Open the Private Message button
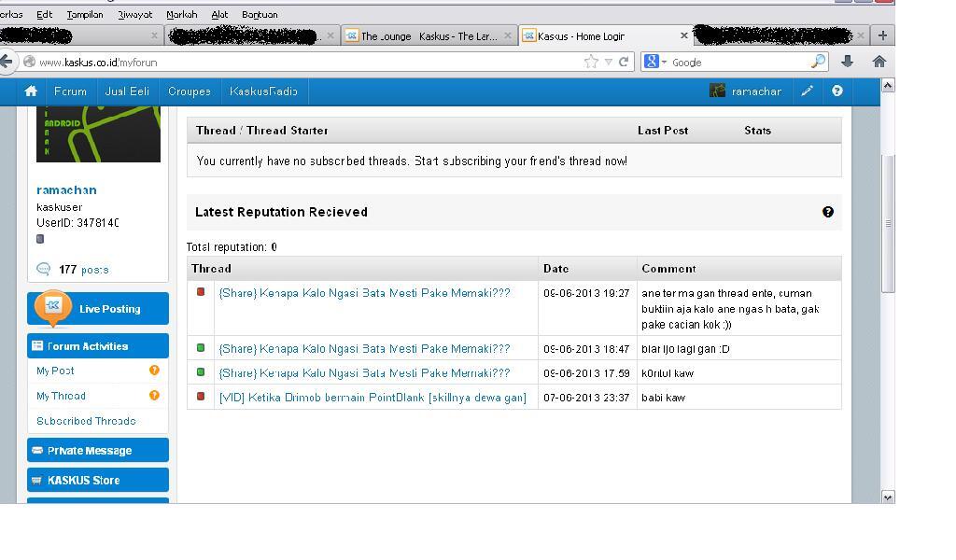 tap(98, 450)
